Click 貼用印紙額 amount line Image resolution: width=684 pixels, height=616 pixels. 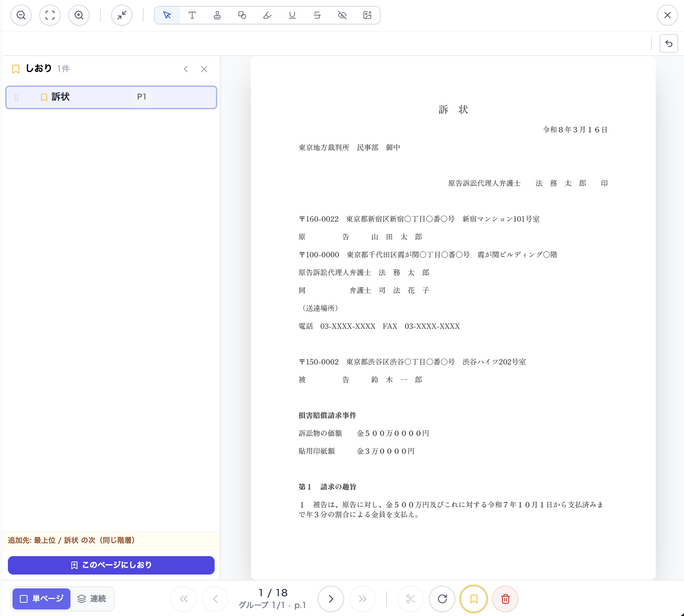[x=357, y=451]
